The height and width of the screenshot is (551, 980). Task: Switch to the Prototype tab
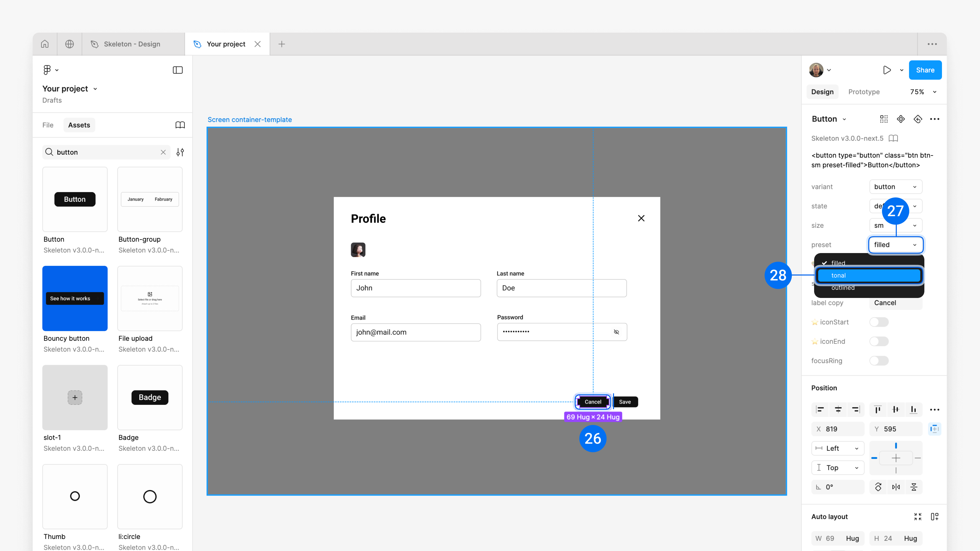[x=864, y=92]
